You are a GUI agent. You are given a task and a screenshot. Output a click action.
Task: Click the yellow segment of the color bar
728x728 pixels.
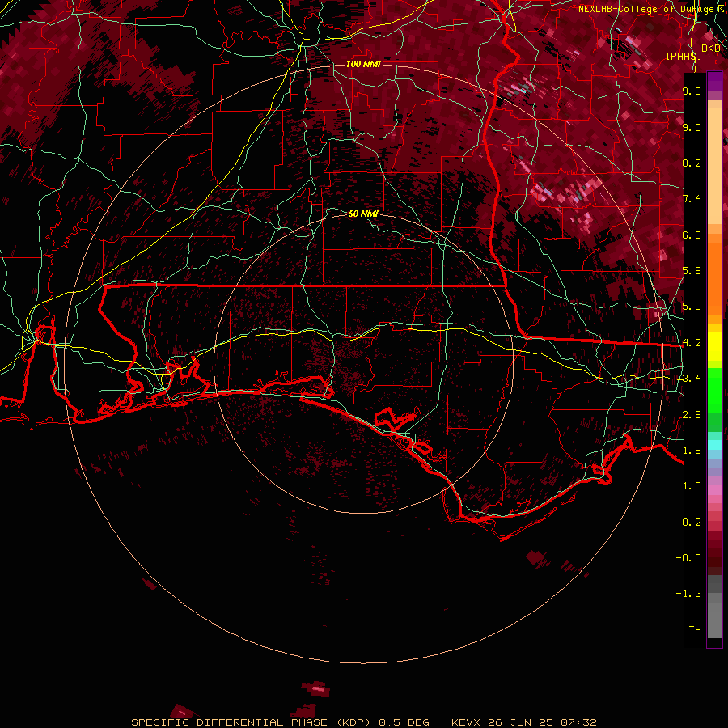point(714,346)
